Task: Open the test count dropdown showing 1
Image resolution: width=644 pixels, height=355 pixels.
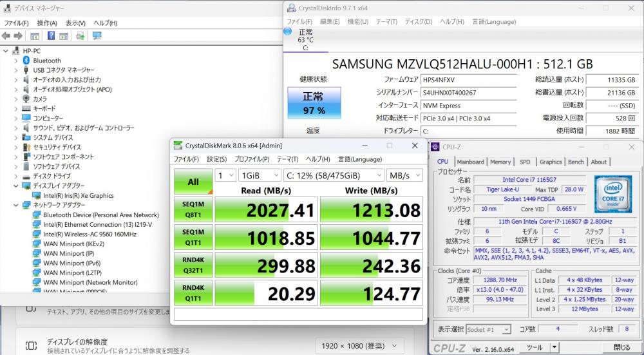Action: point(225,175)
